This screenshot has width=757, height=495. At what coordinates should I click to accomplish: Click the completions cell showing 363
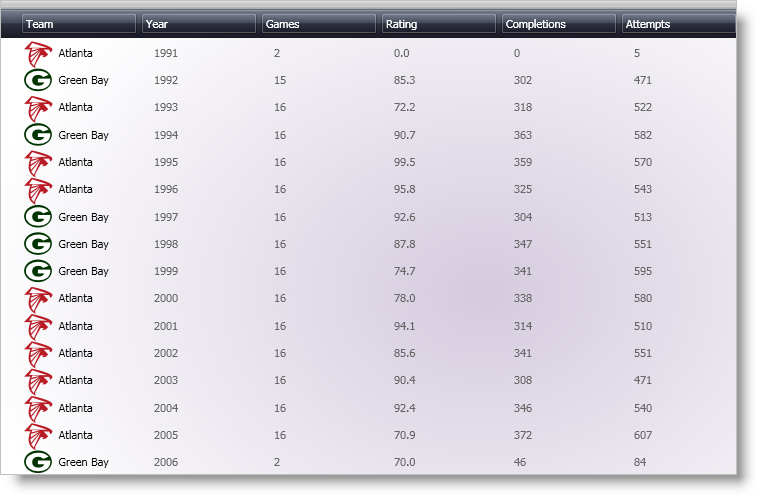[x=523, y=135]
